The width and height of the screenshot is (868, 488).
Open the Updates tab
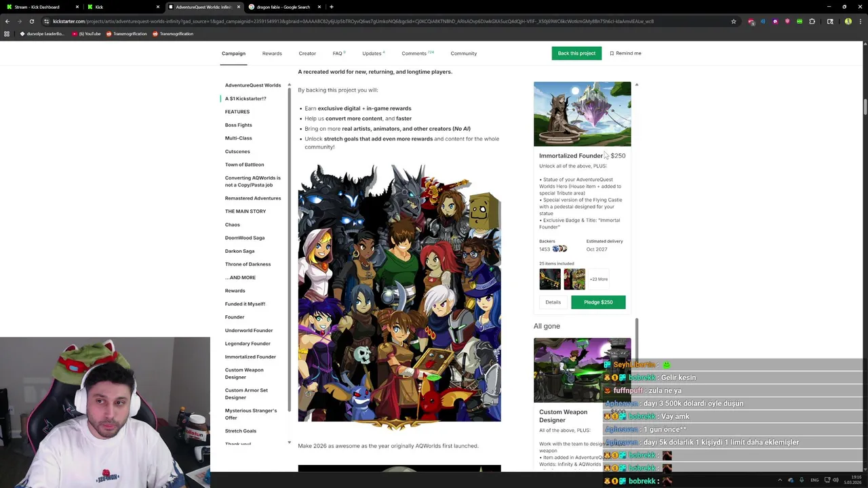pos(373,53)
